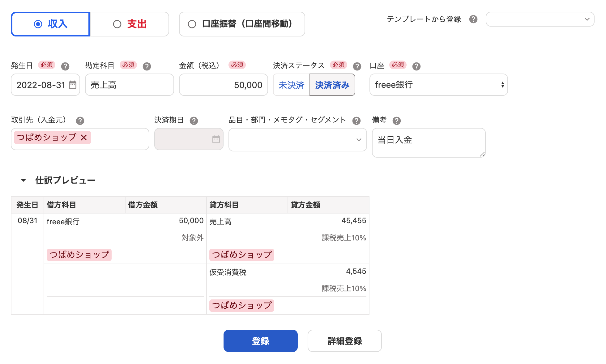Click the help icon next to 取引先（入金元）
The width and height of the screenshot is (606, 364).
[80, 121]
